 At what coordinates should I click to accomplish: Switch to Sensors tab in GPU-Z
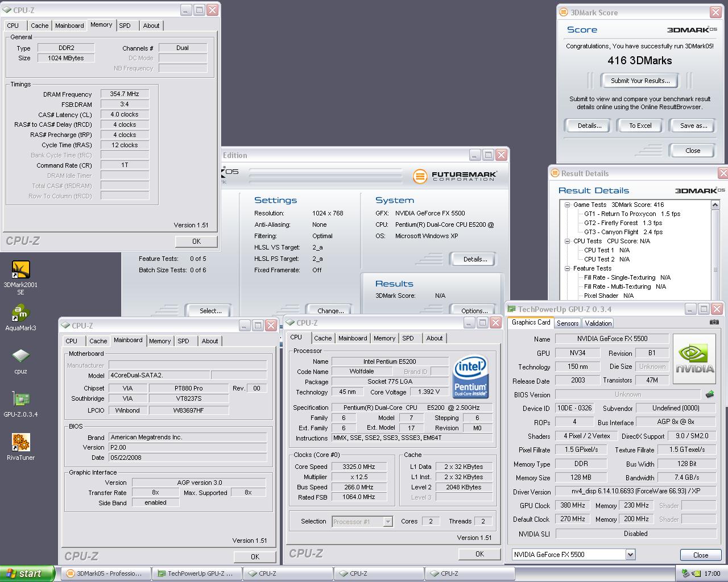pyautogui.click(x=568, y=323)
